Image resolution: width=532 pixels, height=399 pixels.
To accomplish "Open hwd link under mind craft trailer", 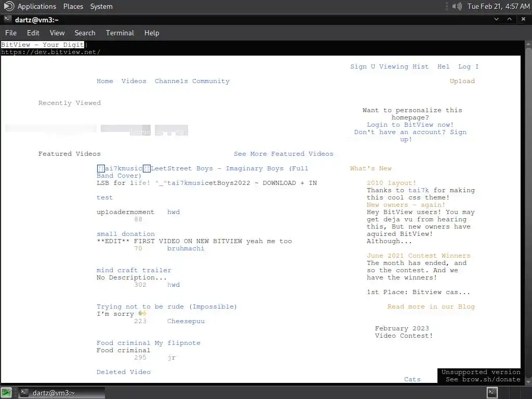I will tap(174, 285).
